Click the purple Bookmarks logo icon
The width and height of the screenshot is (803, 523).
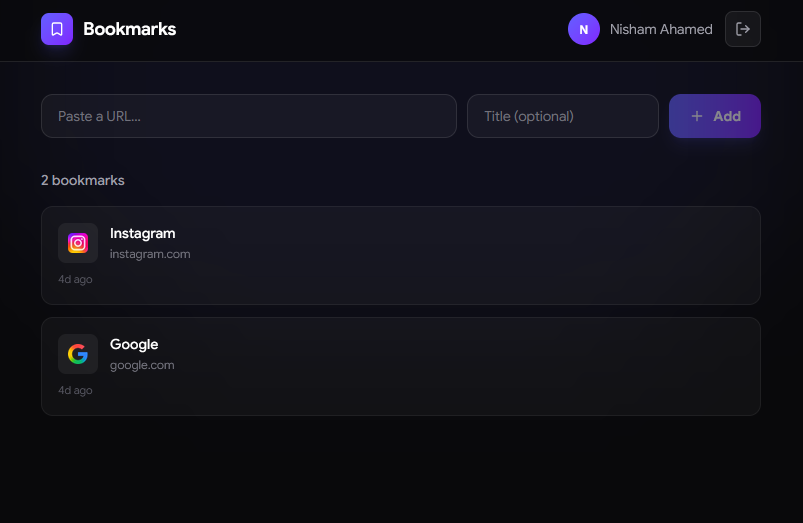57,29
